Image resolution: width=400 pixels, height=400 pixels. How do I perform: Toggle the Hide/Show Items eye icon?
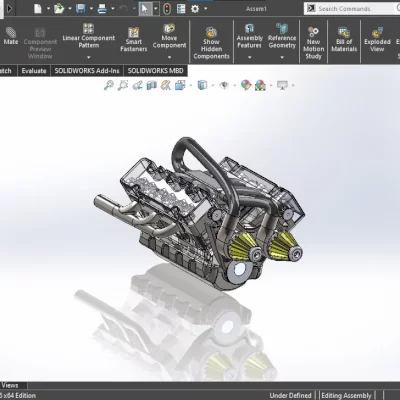pyautogui.click(x=224, y=85)
